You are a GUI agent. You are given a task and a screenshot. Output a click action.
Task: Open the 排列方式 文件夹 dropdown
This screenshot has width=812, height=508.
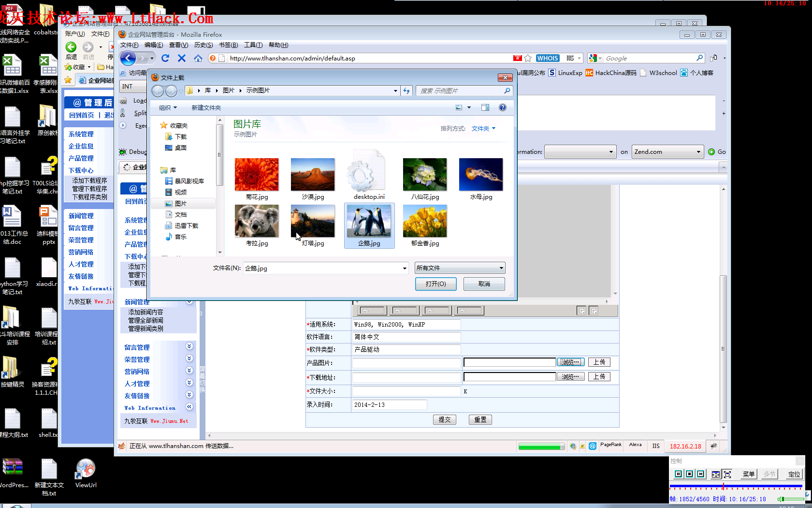click(x=483, y=129)
